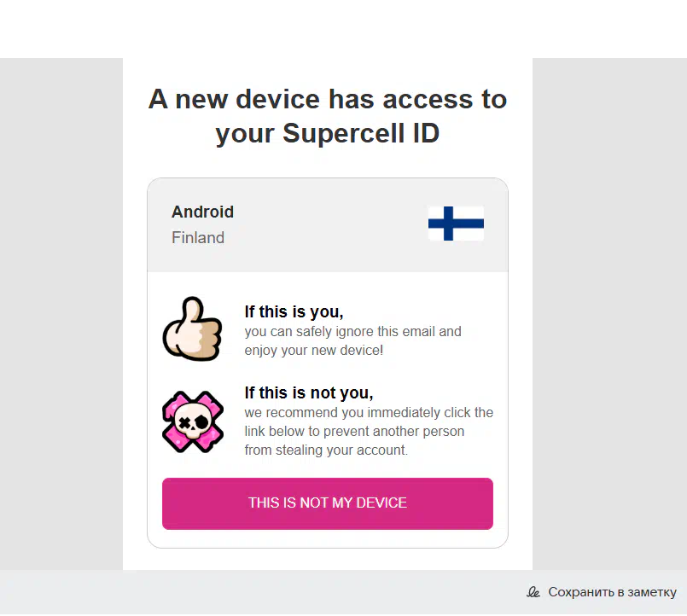
Task: Select the Android device label
Action: (202, 212)
